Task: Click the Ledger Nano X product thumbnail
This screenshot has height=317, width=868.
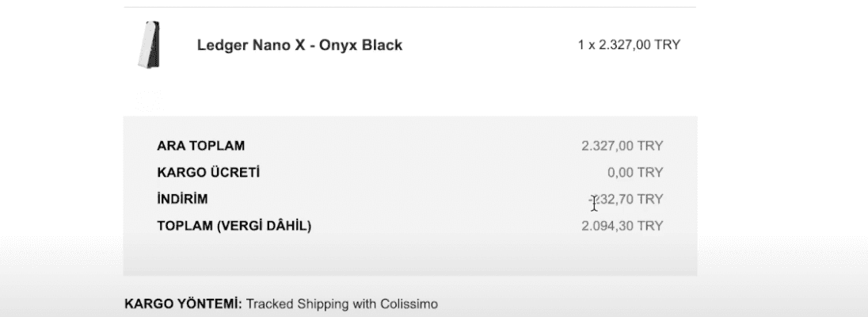Action: [x=149, y=45]
